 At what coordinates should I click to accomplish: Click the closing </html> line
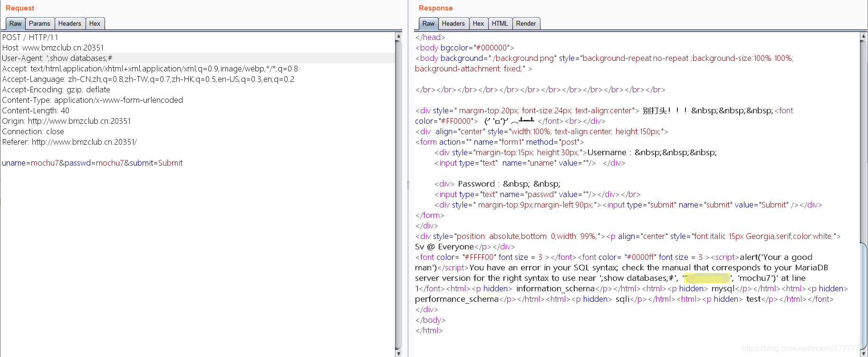pyautogui.click(x=429, y=330)
